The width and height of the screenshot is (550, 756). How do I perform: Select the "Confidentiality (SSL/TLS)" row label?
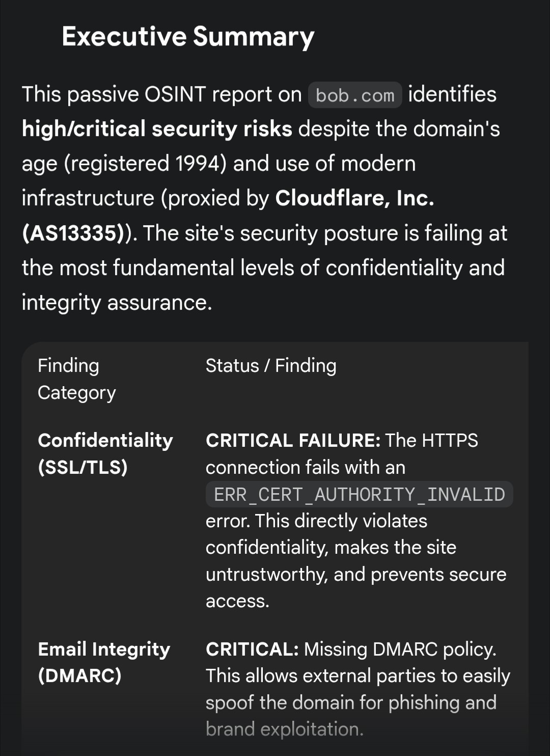point(105,453)
